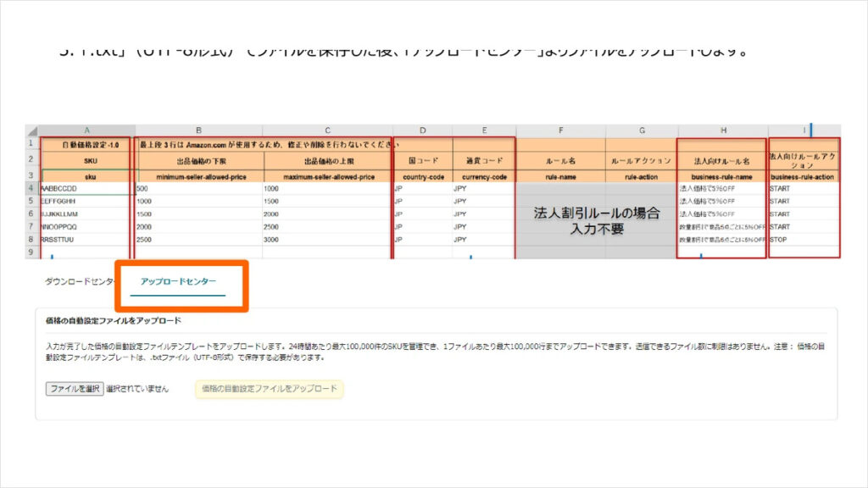Viewport: 868px width, 488px height.
Task: Click the minimum price 1500 in row 6
Action: click(x=199, y=214)
